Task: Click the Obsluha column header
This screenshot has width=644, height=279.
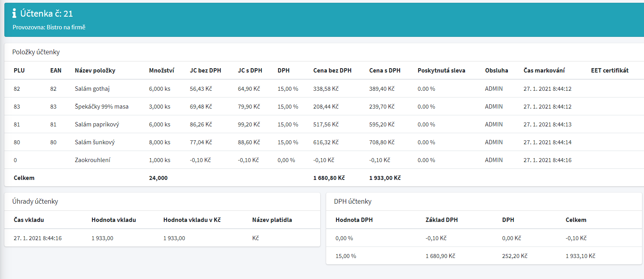Action: coord(496,71)
